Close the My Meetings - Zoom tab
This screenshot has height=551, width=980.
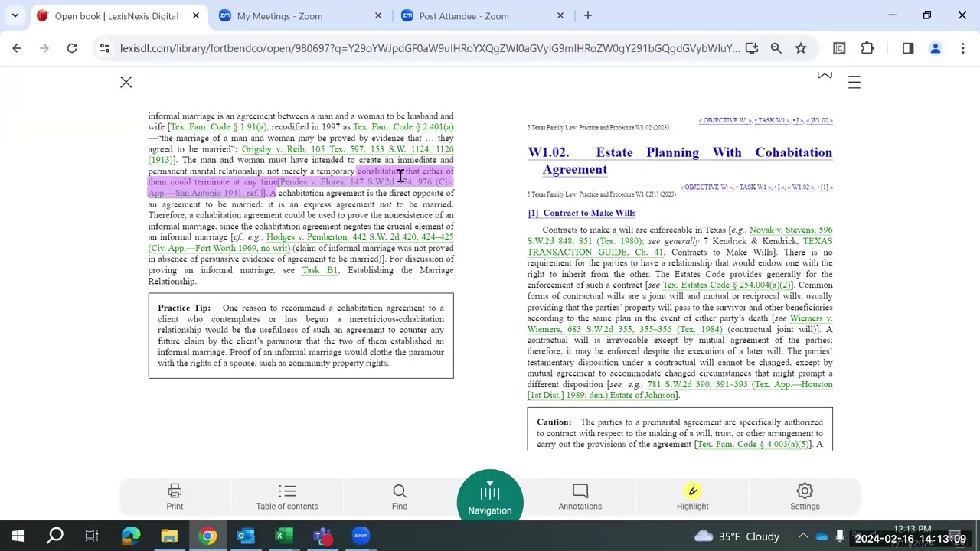point(378,15)
